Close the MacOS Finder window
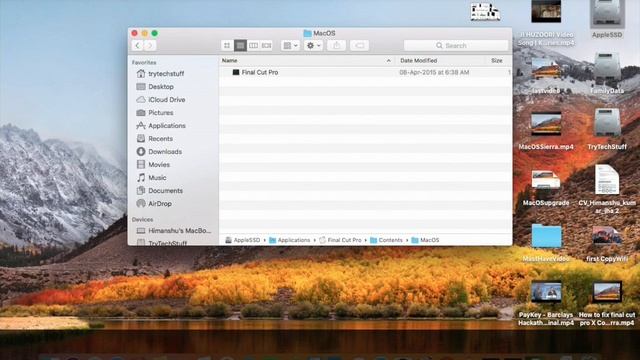 tap(135, 33)
